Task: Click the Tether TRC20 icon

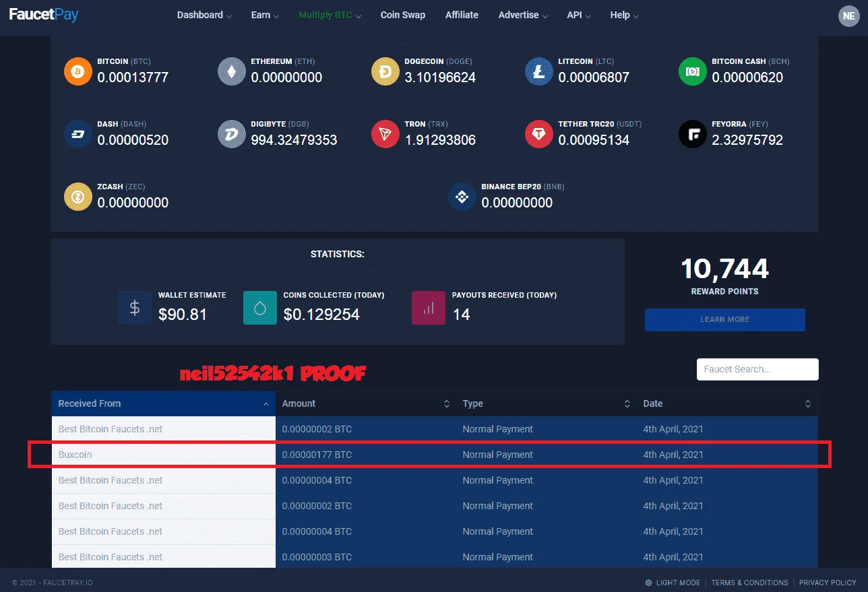Action: point(538,134)
